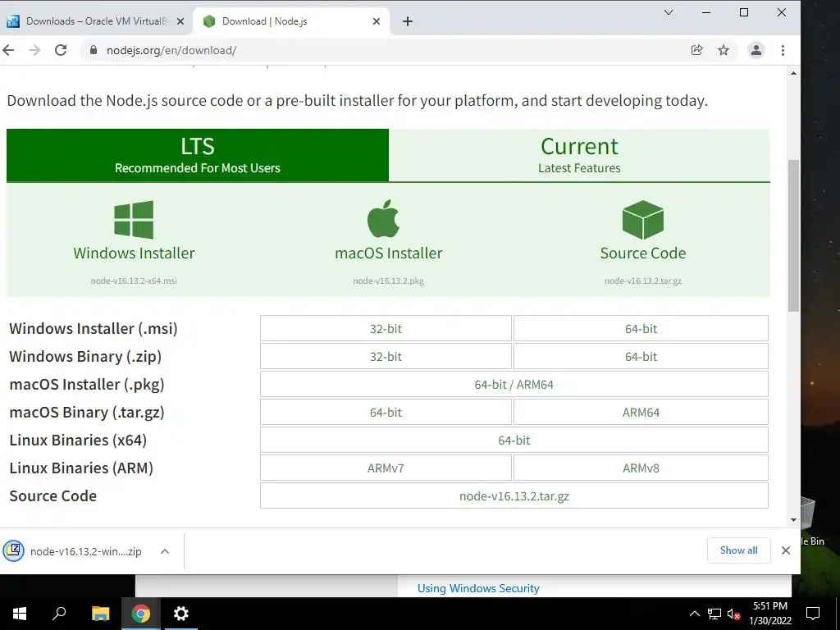Viewport: 840px width, 630px height.
Task: Click the muted volume tray icon
Action: tap(733, 614)
